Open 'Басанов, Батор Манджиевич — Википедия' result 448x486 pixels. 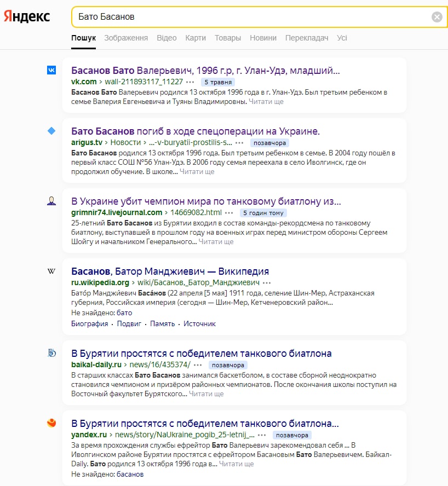coord(170,271)
